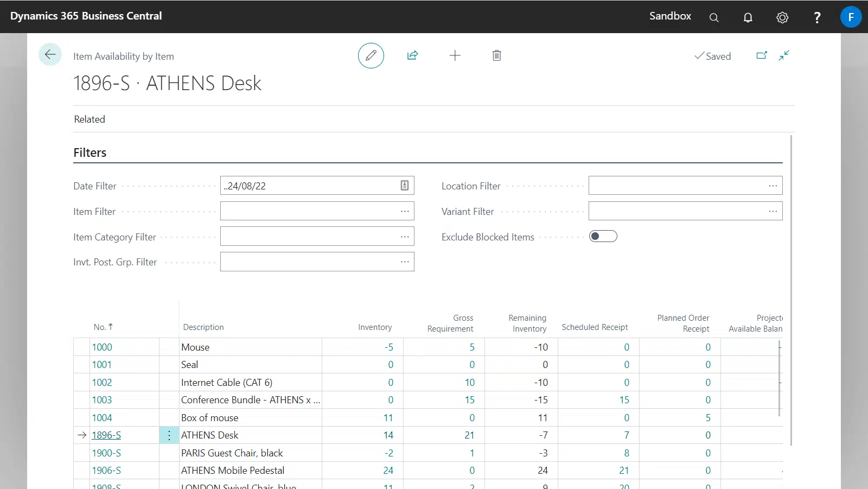Drill into Mouse inventory value -5
The image size is (868, 489).
point(389,347)
